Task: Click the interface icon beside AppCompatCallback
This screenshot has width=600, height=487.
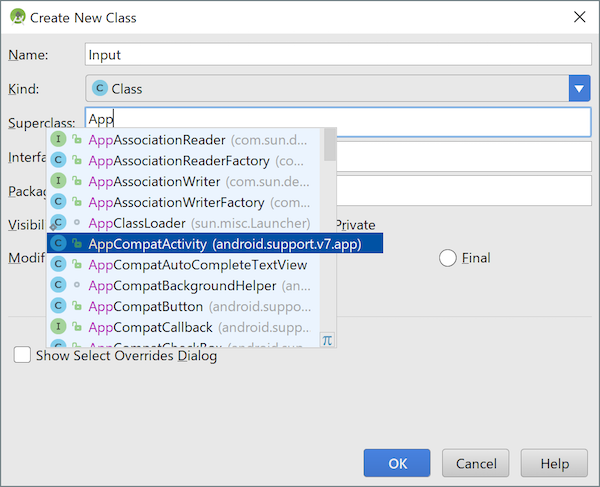Action: [x=59, y=327]
